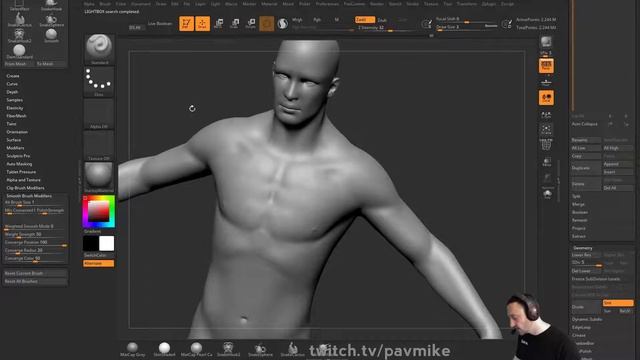Screen dimensions: 640x360
Task: Collapse the Smooth Brush Modifiers section
Action: click(29, 196)
